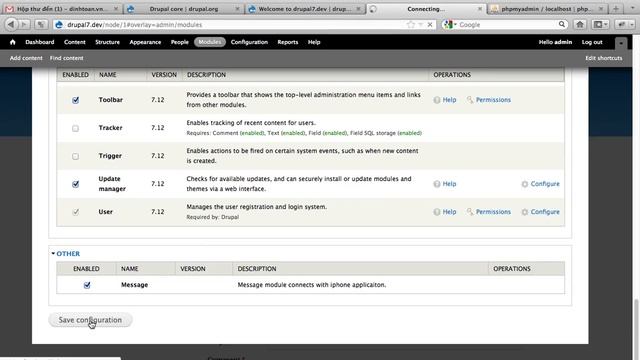Click the page vertical scrollbar
Screen dimensions: 640x360
pos(636,329)
